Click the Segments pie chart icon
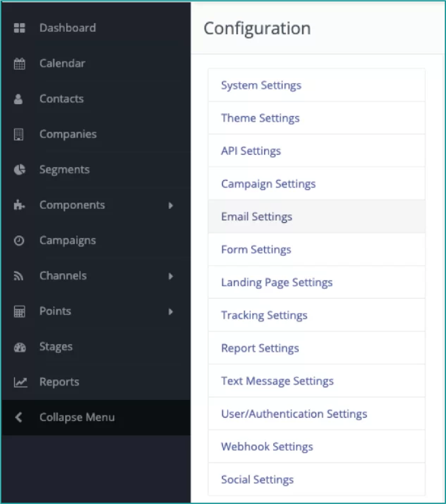The height and width of the screenshot is (504, 446). point(20,170)
